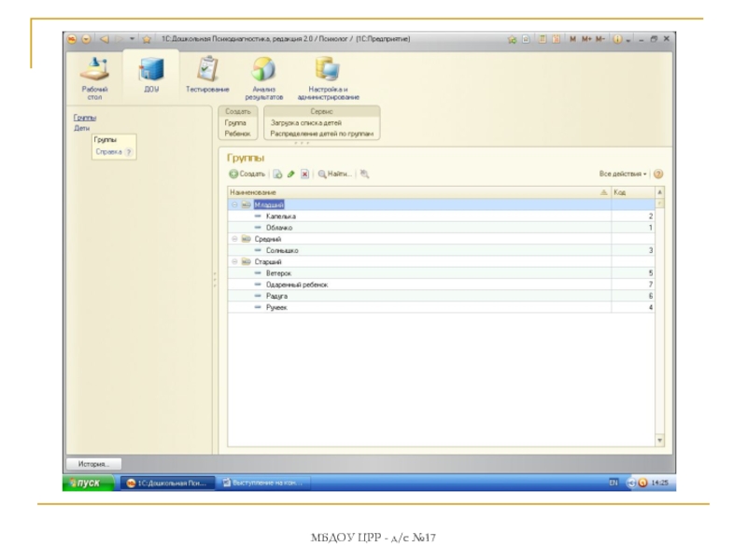The width and height of the screenshot is (747, 560).
Task: Collapse the Средний group tree node
Action: coord(234,239)
